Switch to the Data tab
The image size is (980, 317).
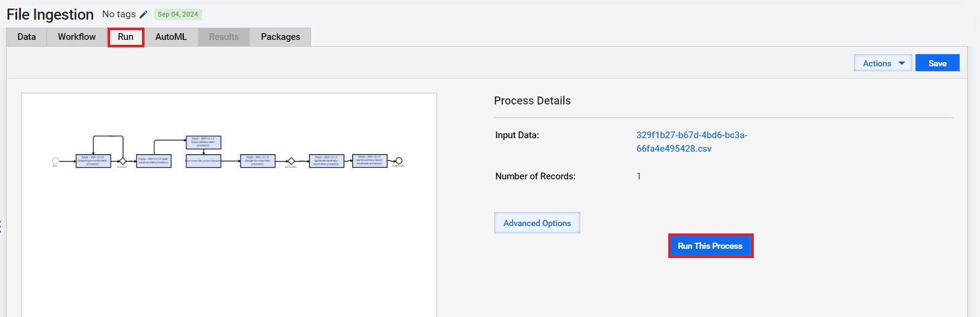26,37
